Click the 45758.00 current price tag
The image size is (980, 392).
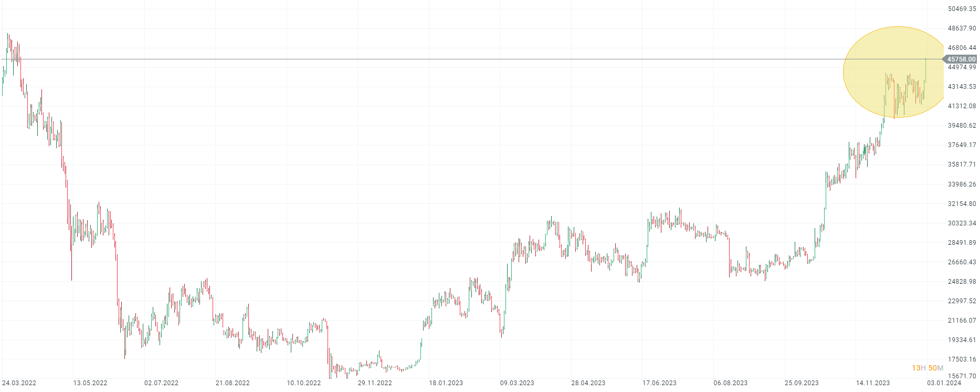961,59
